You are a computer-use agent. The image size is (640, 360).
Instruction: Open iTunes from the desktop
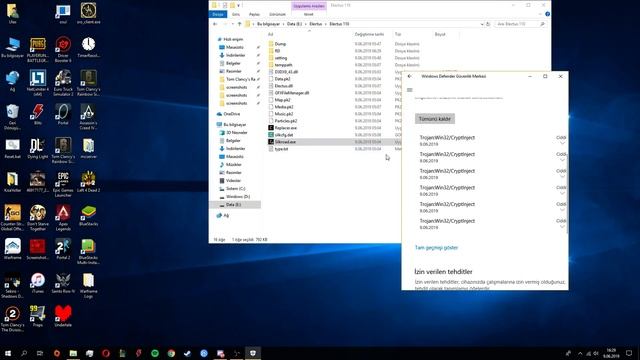coord(38,282)
